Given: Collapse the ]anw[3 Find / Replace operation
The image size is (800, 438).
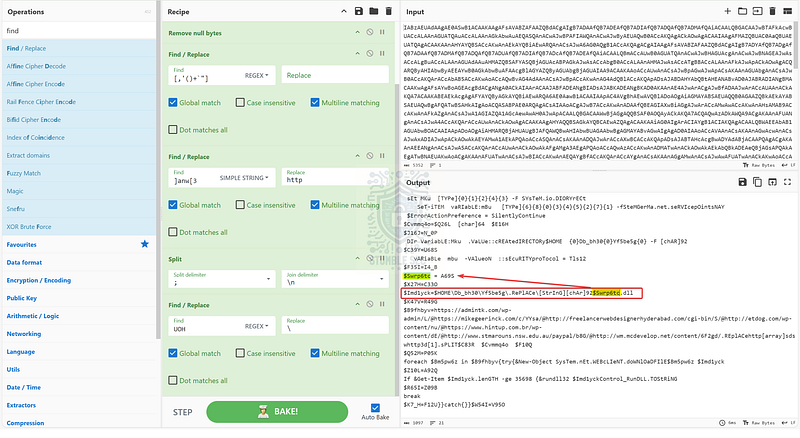Looking at the screenshot, I should [x=357, y=156].
